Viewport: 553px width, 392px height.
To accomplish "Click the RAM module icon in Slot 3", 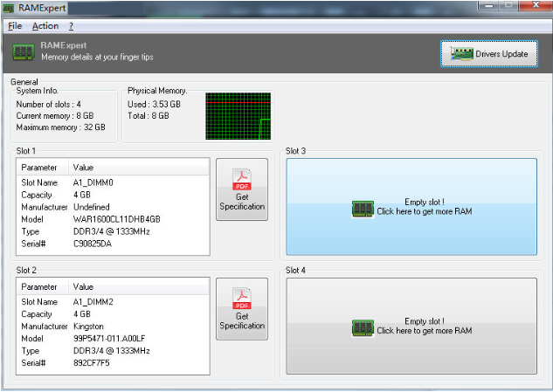I will 363,208.
